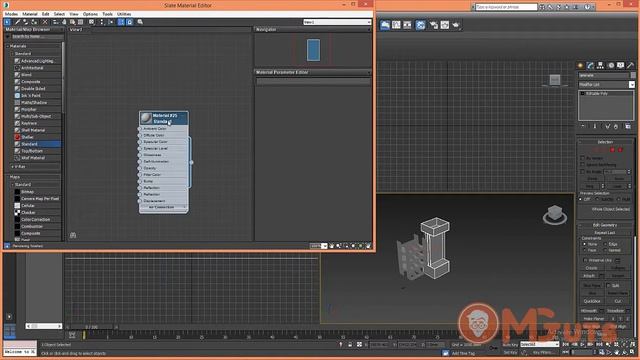Viewport: 640px width, 360px height.
Task: Click Hide Unused Nodeslots icon
Action: (64, 22)
